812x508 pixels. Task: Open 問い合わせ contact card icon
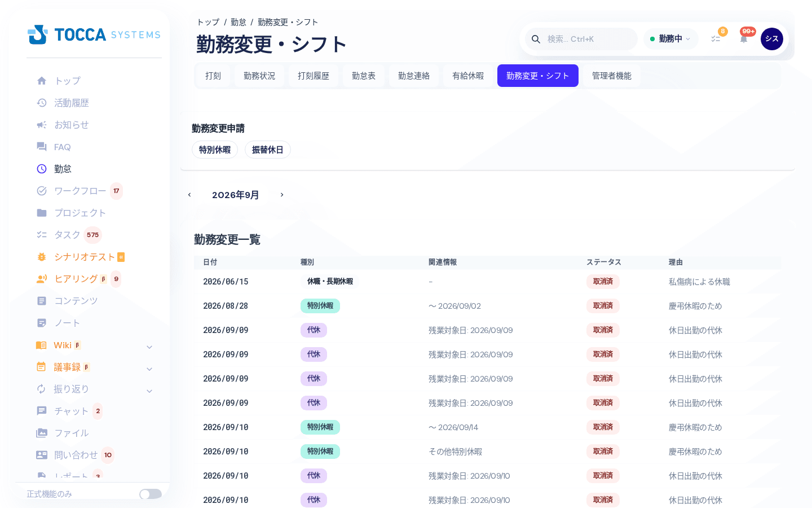tap(42, 455)
